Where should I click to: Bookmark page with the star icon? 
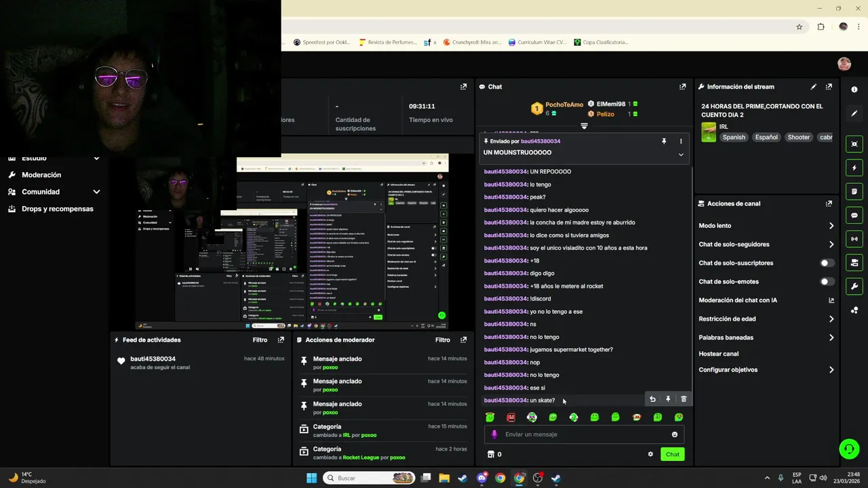point(800,27)
